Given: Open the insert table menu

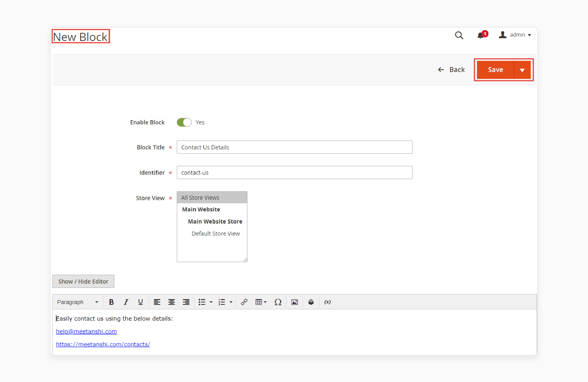Looking at the screenshot, I should 261,302.
